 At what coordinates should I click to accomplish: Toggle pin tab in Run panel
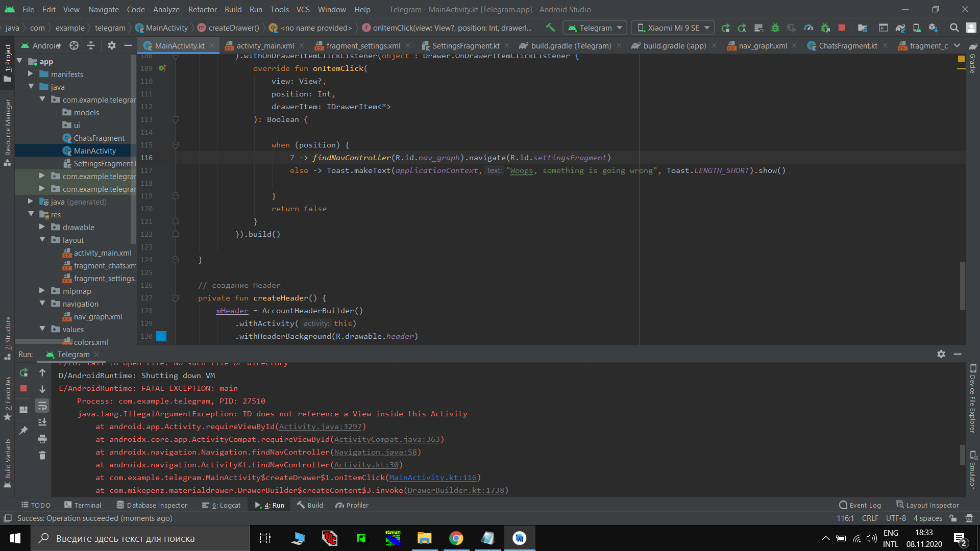coord(23,430)
